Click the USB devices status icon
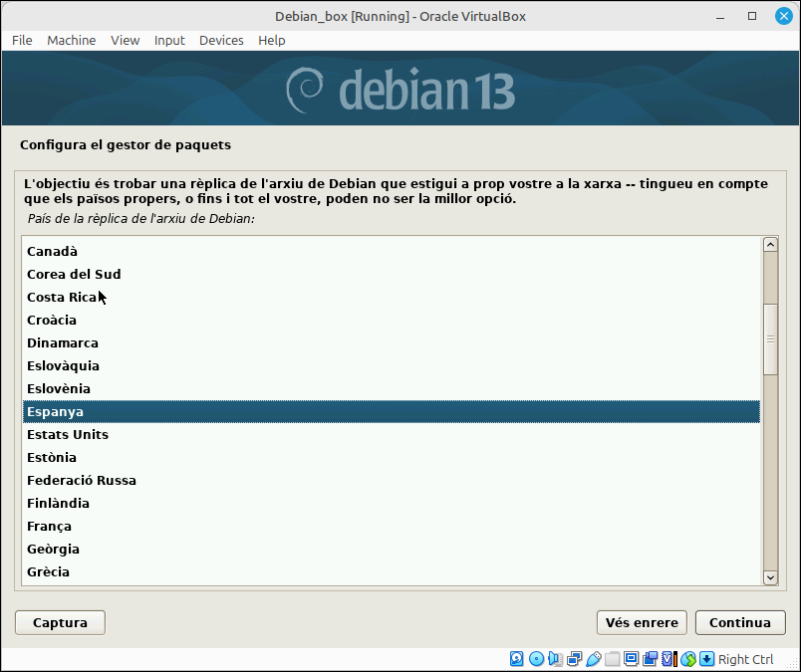The height and width of the screenshot is (672, 801). (x=593, y=659)
